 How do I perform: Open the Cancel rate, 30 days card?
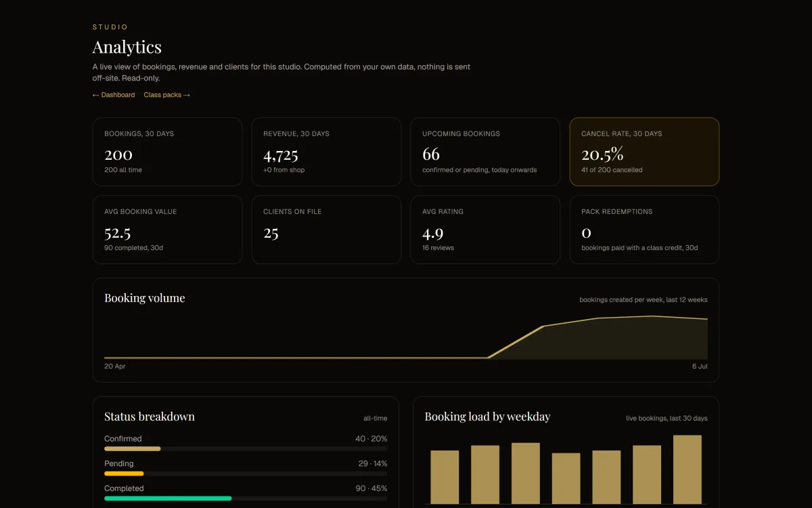[x=644, y=152]
